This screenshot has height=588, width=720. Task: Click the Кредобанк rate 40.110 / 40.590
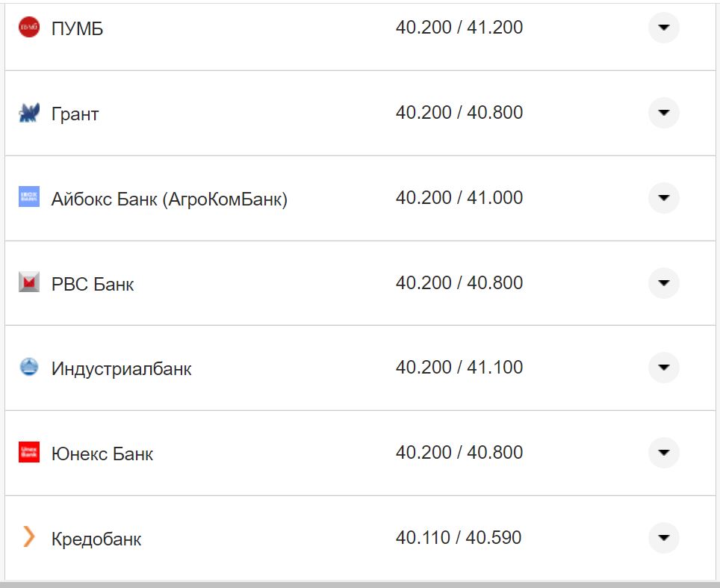click(x=459, y=538)
